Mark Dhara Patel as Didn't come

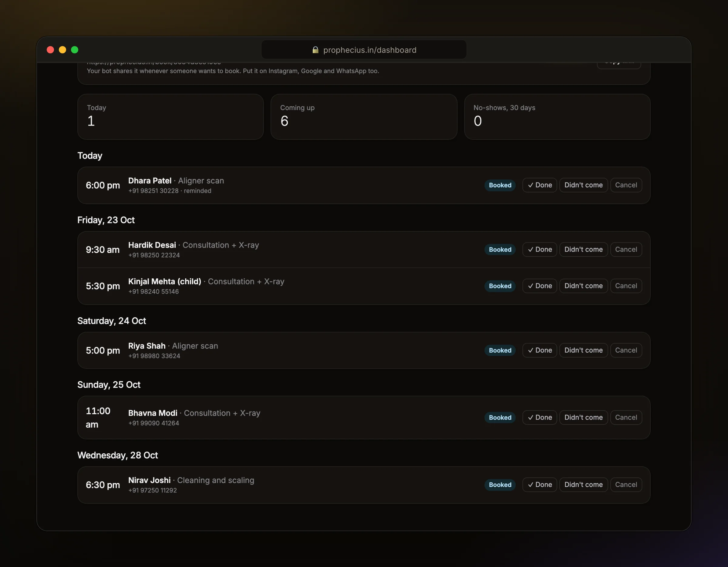[x=583, y=185]
